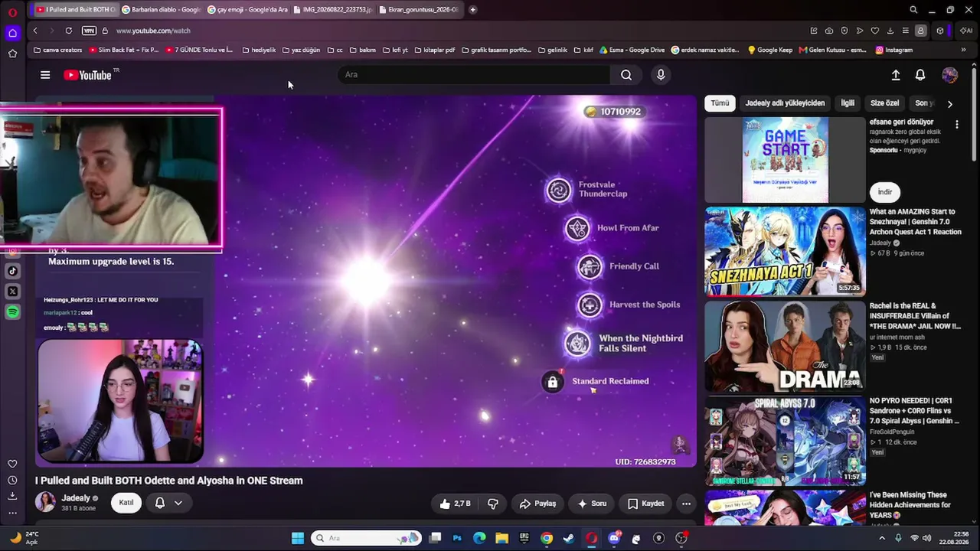This screenshot has height=551, width=980.
Task: Open the Instagram bookmark
Action: [x=894, y=50]
